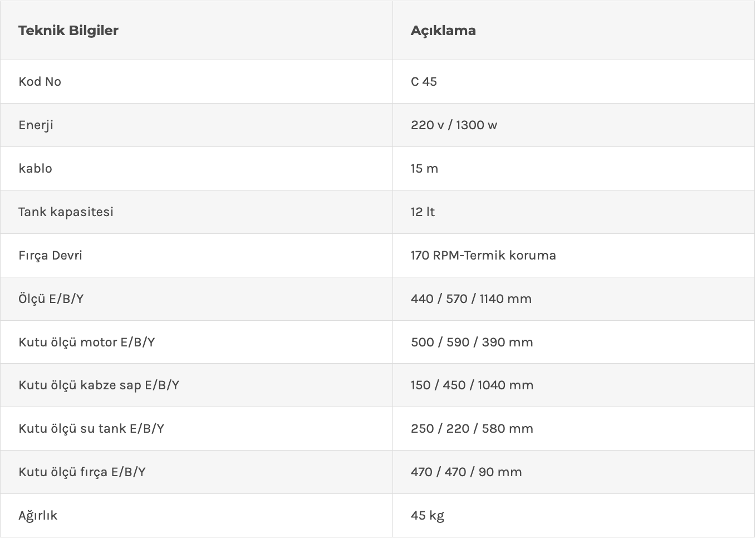Click the "C 45" code value
Screen dimensions: 756x538
coord(424,82)
